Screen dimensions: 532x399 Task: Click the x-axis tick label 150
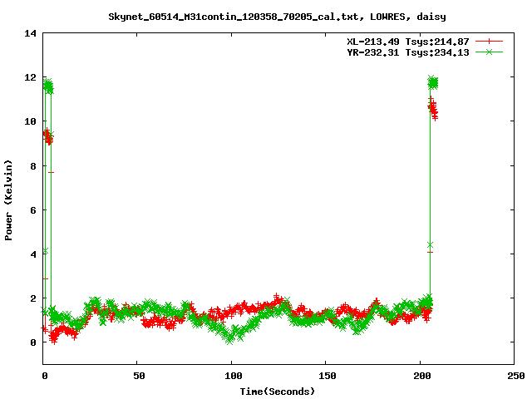327,376
